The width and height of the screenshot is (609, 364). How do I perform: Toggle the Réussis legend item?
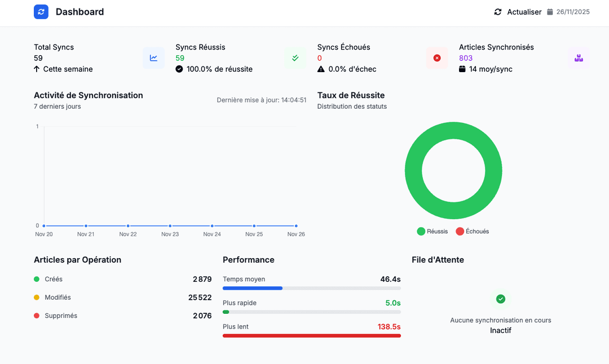[x=433, y=232]
